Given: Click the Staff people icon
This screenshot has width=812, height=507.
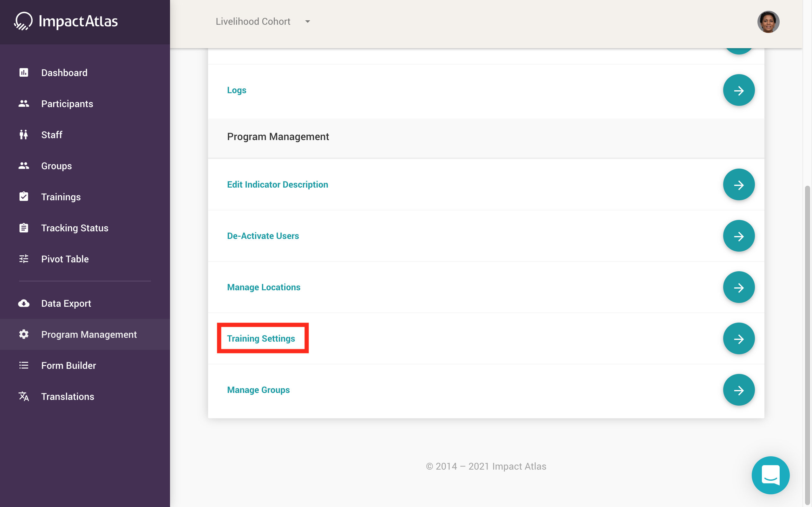Looking at the screenshot, I should point(23,135).
